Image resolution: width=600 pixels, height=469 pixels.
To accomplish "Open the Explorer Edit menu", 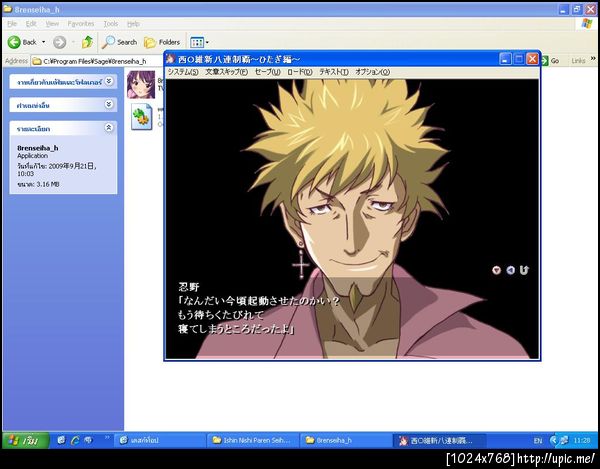I will tap(31, 24).
